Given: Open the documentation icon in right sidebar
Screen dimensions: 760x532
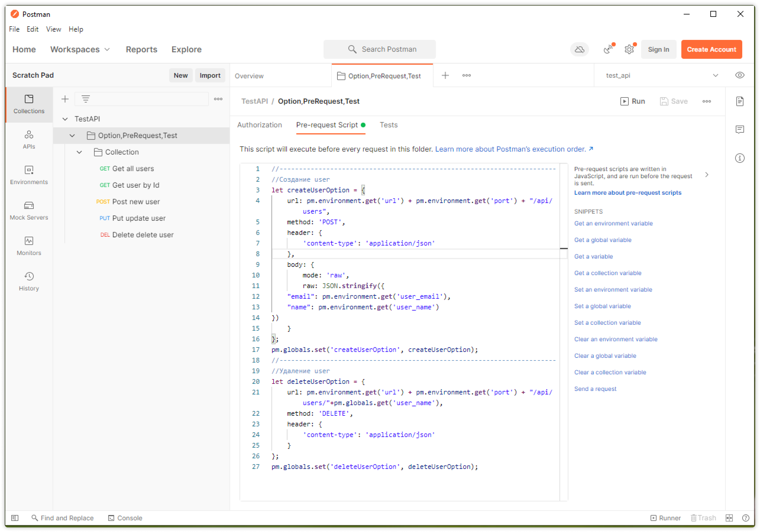Looking at the screenshot, I should tap(739, 101).
